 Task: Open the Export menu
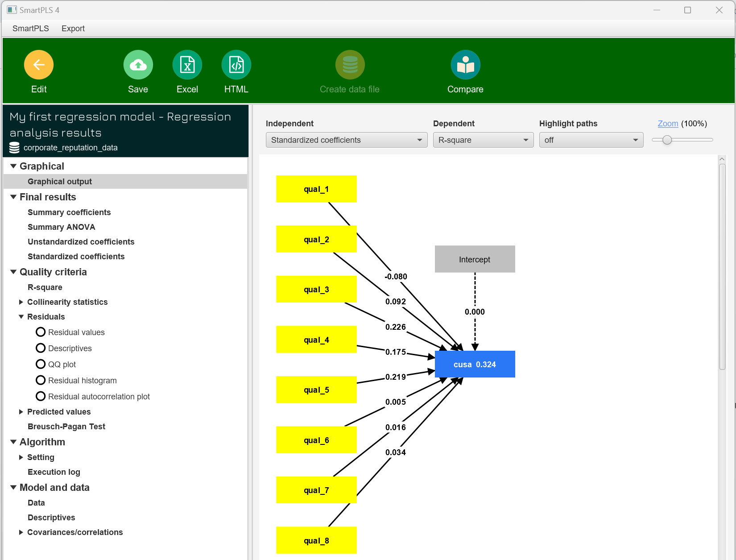(73, 29)
